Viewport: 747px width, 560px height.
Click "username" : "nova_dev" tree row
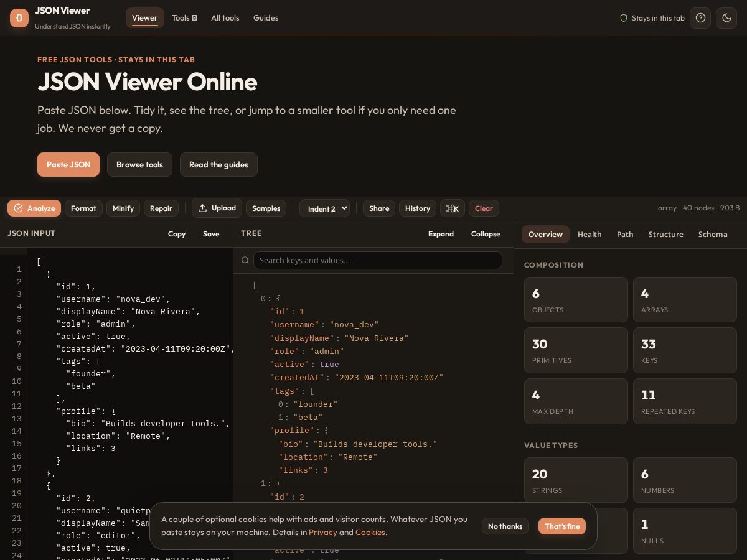pyautogui.click(x=324, y=324)
